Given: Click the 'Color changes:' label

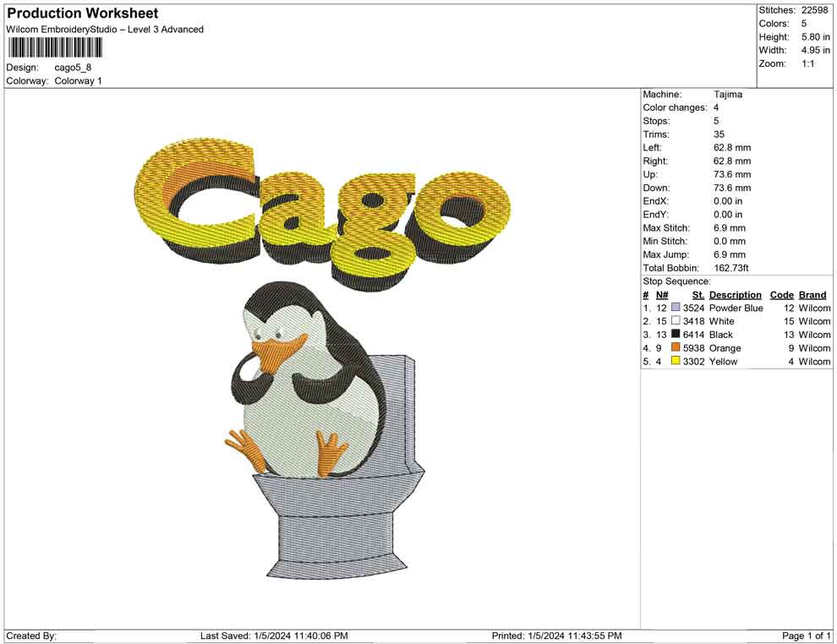Looking at the screenshot, I should tap(675, 108).
